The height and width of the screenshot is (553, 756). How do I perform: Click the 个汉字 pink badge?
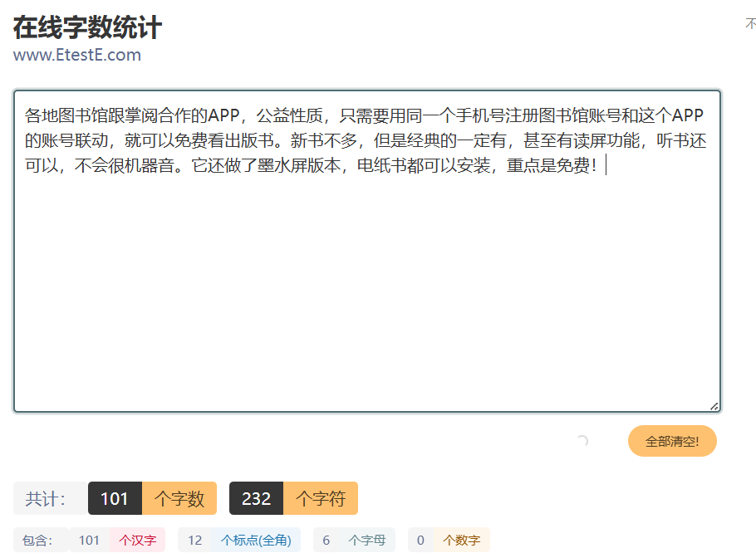tap(137, 540)
